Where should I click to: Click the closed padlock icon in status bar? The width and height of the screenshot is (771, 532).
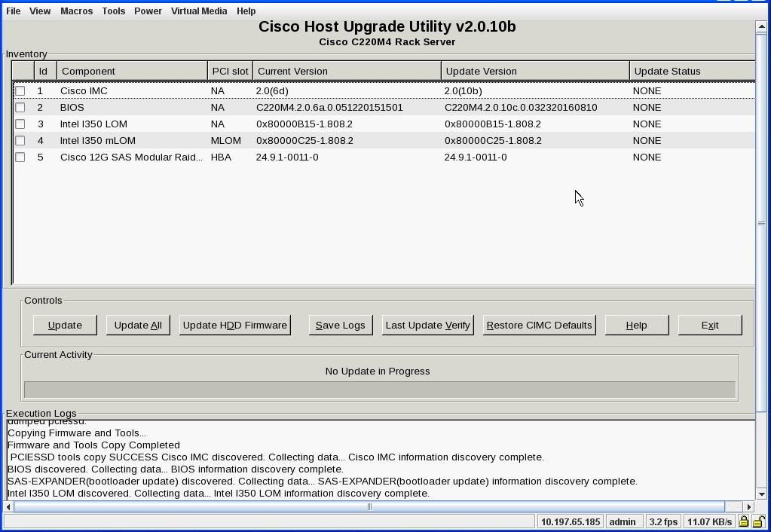point(744,521)
